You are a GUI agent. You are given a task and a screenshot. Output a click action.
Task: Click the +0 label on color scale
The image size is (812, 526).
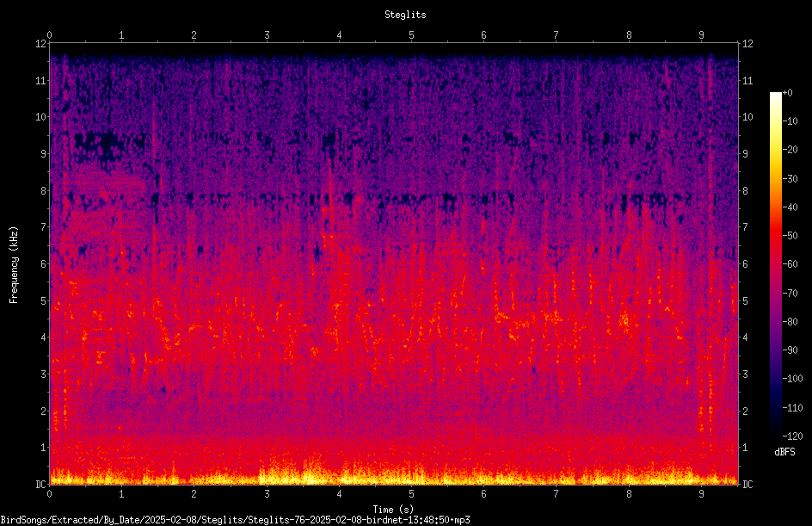787,93
